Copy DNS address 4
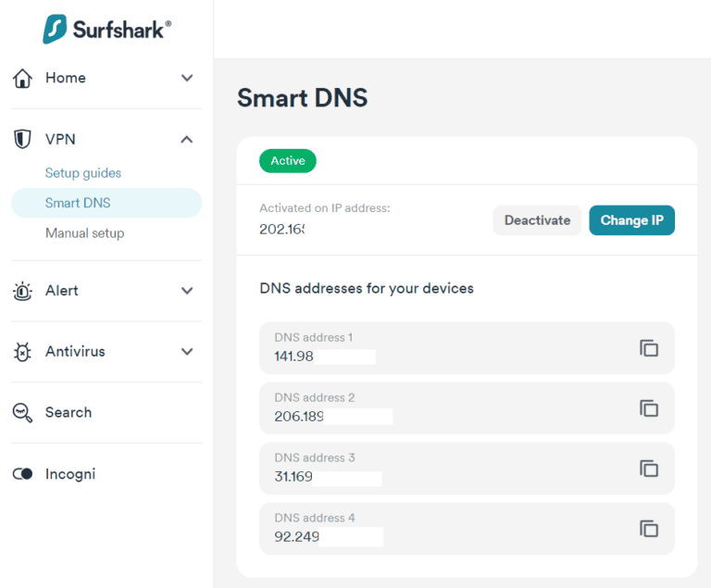This screenshot has width=711, height=588. 649,529
